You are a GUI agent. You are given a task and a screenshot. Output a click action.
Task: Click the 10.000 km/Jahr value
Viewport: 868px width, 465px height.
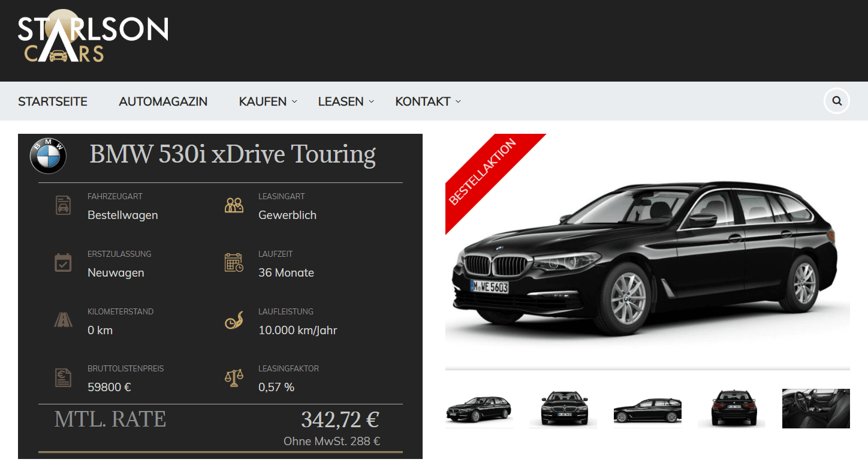(x=298, y=330)
